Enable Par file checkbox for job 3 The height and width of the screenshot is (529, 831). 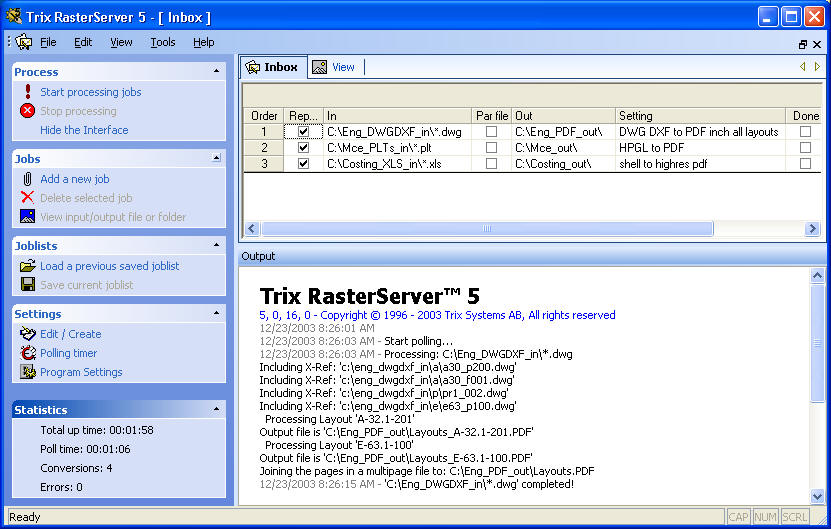491,164
